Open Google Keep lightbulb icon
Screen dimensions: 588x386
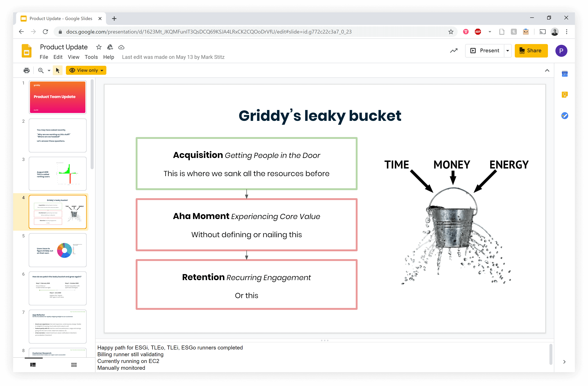point(565,94)
